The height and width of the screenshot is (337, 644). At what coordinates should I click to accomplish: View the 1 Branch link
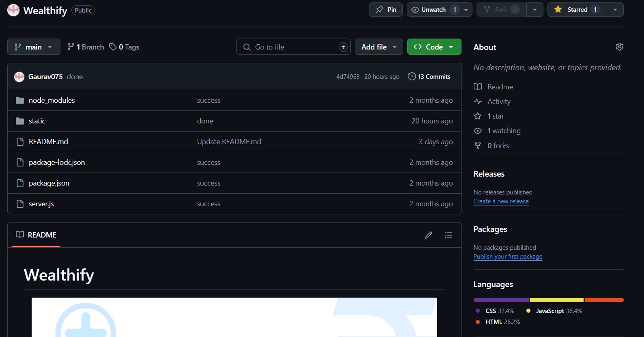pos(86,47)
